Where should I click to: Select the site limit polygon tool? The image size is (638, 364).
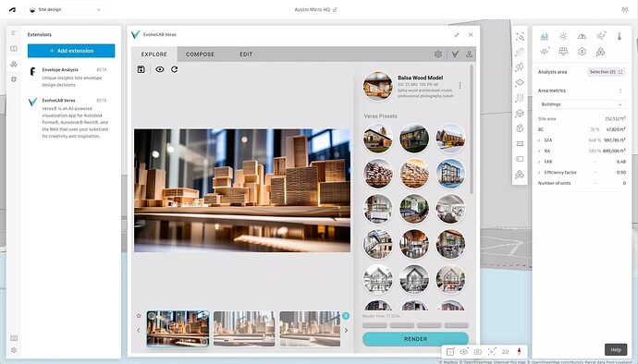[x=520, y=82]
